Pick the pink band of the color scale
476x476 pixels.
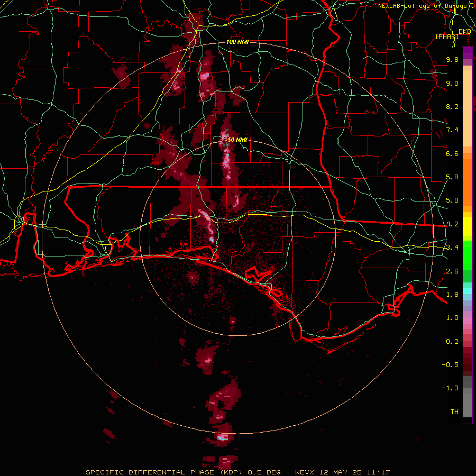(467, 321)
